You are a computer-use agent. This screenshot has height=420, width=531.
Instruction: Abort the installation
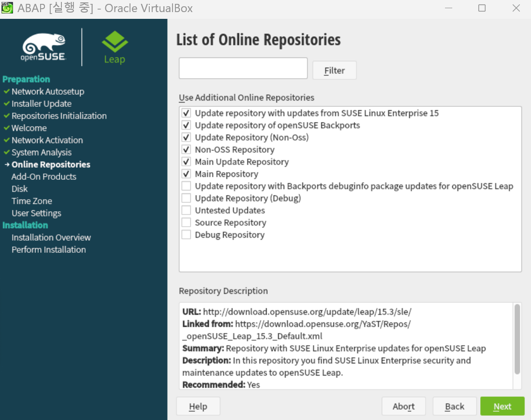(403, 406)
